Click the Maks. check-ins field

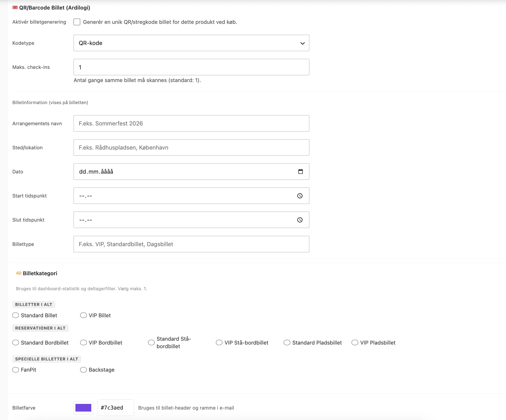point(191,67)
